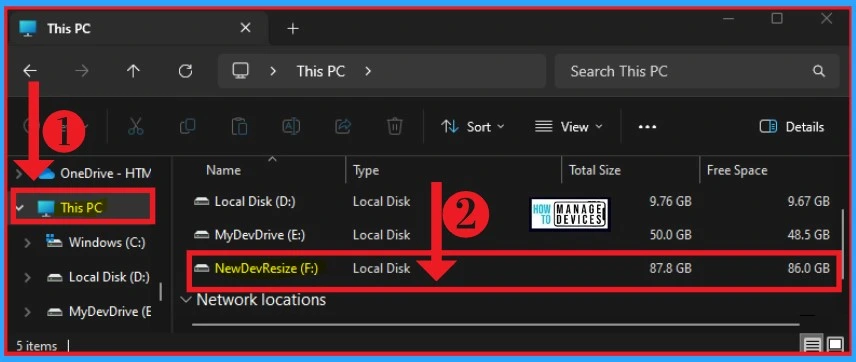856x362 pixels.
Task: Click the 9.76 GB total size value
Action: point(670,201)
